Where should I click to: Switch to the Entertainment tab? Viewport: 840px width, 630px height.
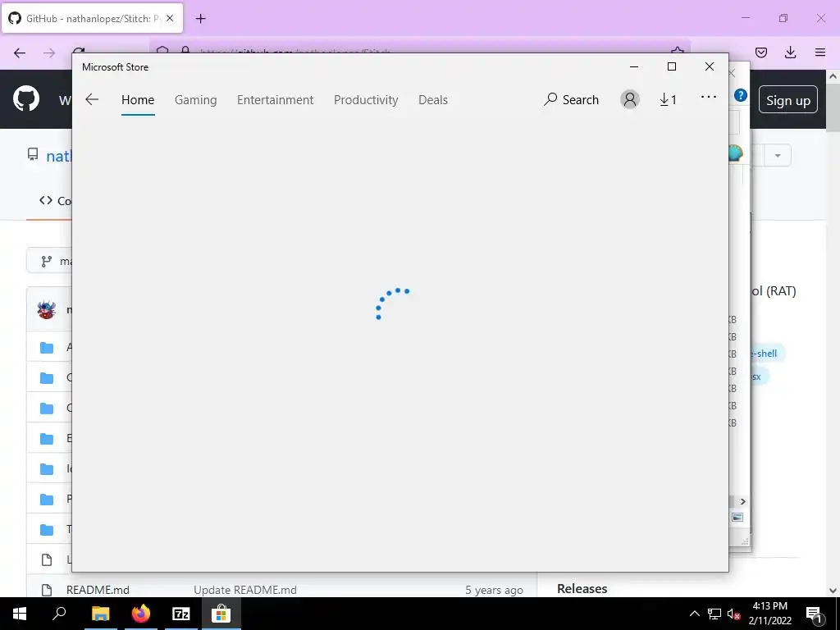point(276,100)
